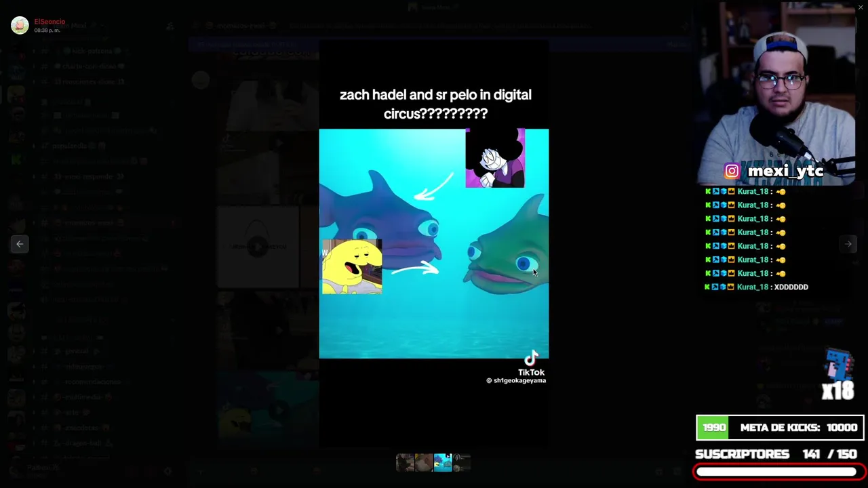
Task: Click the SUSCRIPTORES 141 / 150 text
Action: [776, 454]
